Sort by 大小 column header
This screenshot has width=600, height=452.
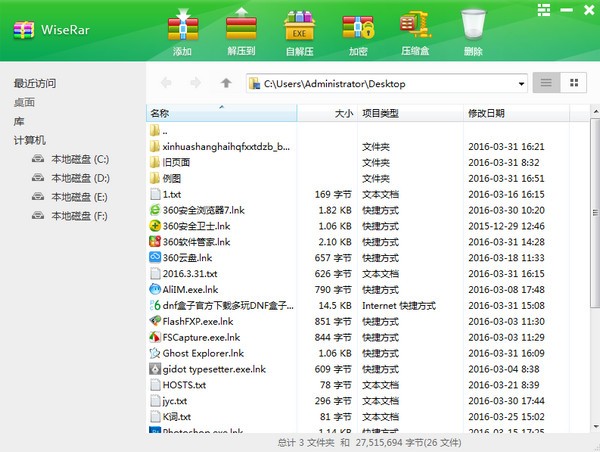pos(328,113)
